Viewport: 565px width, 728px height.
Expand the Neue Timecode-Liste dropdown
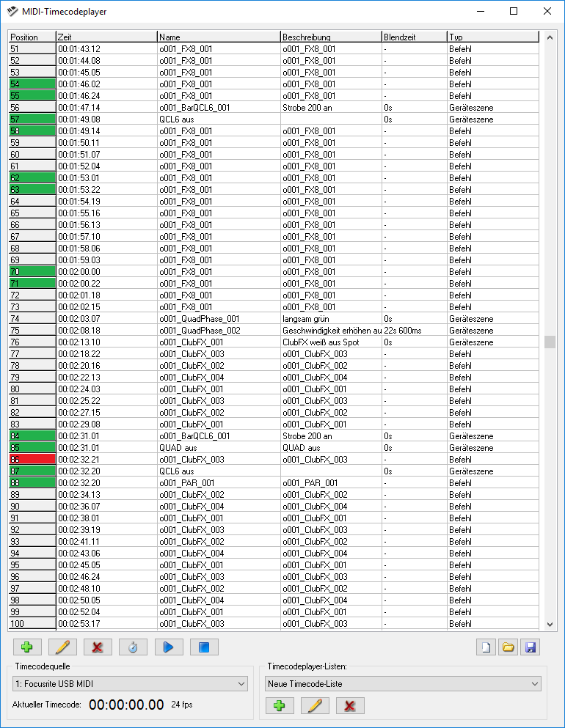point(402,684)
